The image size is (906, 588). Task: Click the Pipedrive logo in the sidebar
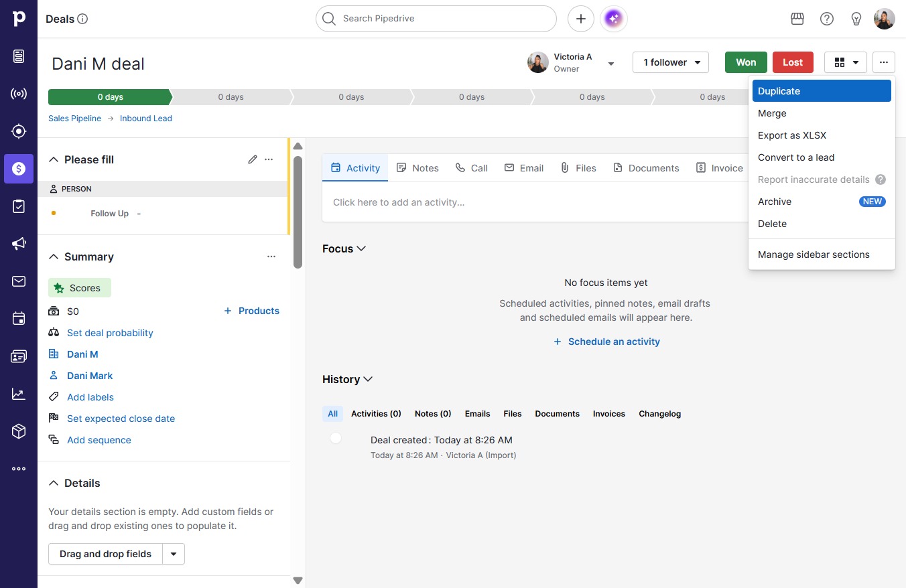point(19,19)
